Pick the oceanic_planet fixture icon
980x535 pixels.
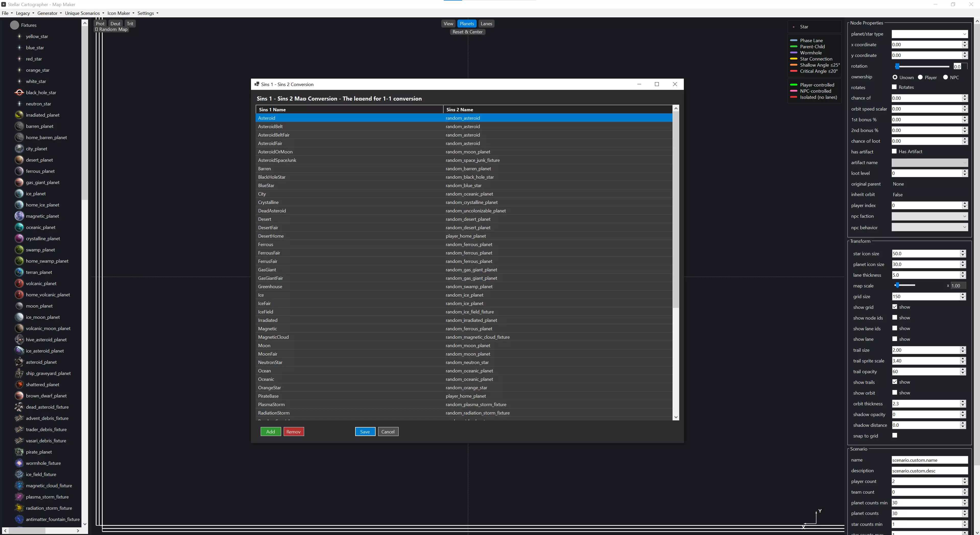click(19, 227)
